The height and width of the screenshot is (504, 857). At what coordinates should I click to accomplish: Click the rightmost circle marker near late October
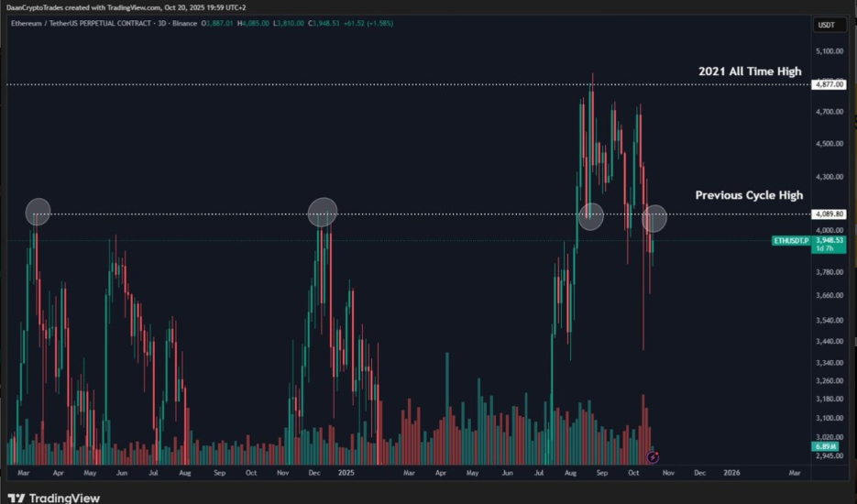[x=654, y=218]
